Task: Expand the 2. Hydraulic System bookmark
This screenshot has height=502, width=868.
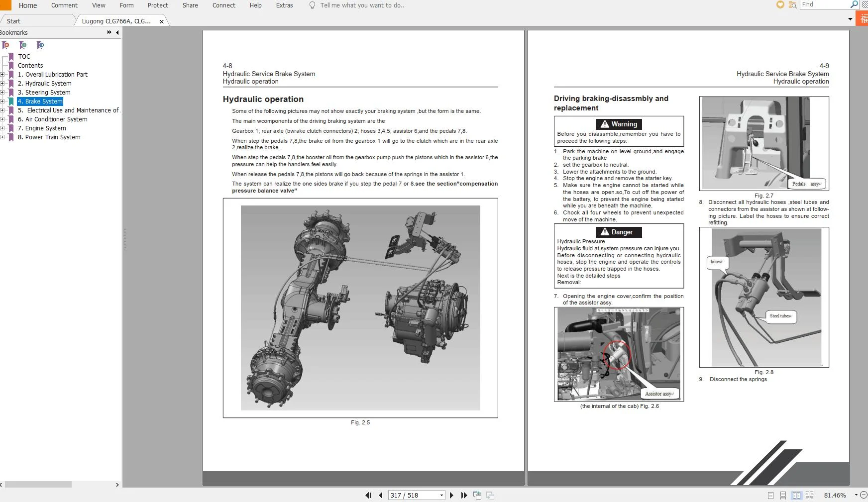Action: [x=2, y=84]
